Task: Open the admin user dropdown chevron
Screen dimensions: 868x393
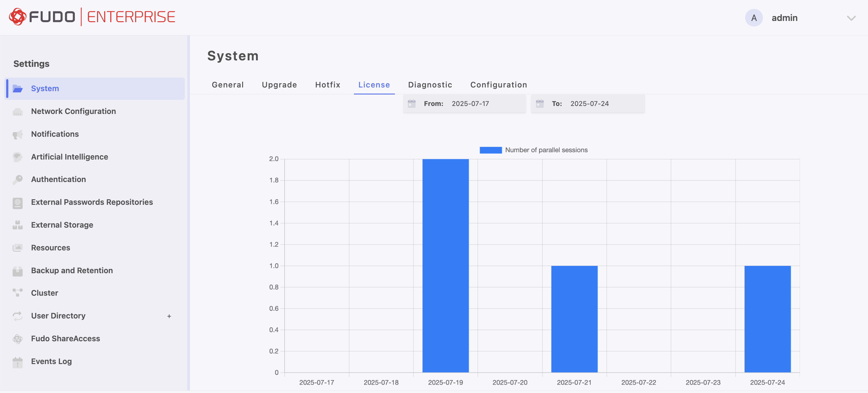Action: pyautogui.click(x=851, y=18)
